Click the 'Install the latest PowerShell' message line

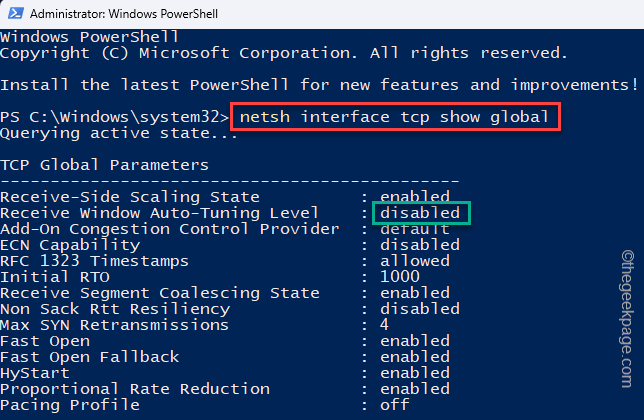pos(300,85)
